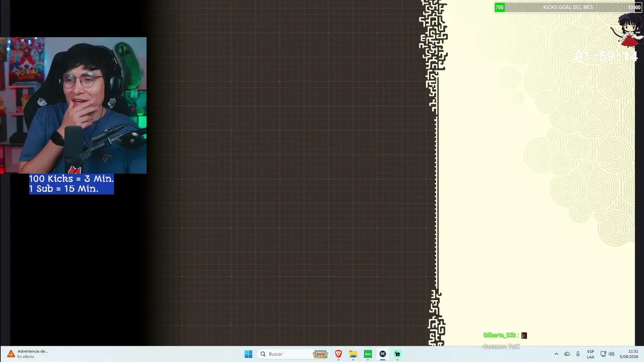Viewport: 644px width, 362px height.
Task: Click the emote icon after the chat username
Action: click(x=524, y=335)
